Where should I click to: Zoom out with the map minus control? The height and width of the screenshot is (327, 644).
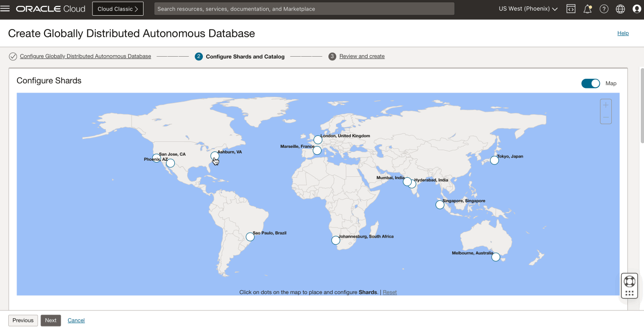pyautogui.click(x=605, y=117)
